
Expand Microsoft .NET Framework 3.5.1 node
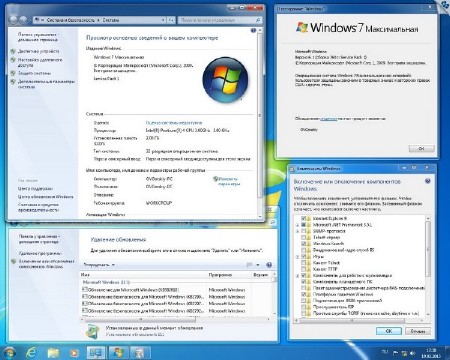pos(297,225)
